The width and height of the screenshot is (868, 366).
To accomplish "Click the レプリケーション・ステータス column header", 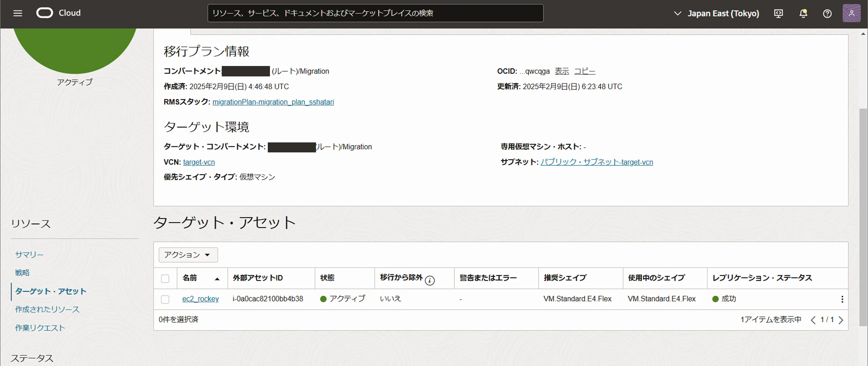I will click(762, 278).
